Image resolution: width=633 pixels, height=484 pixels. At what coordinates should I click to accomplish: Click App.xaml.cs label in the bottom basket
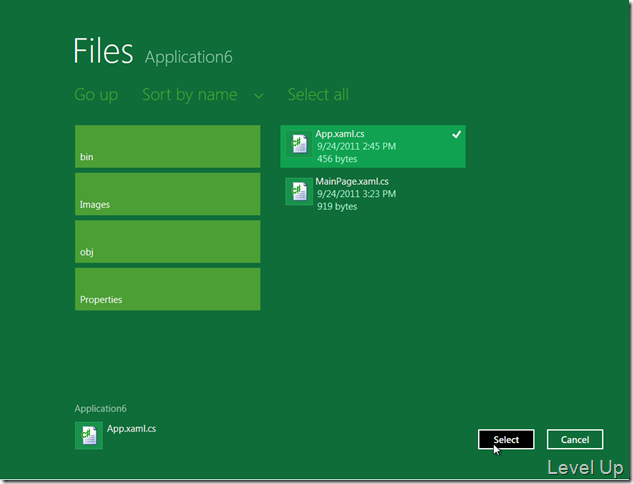(131, 429)
